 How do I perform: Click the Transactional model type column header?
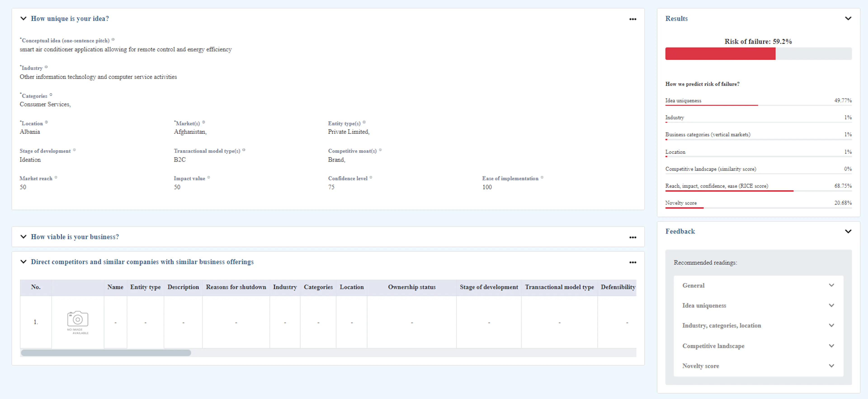pyautogui.click(x=559, y=287)
